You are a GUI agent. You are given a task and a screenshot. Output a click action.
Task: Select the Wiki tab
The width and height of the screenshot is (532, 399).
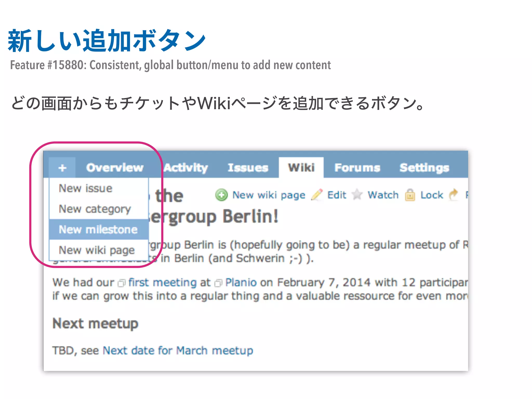(x=301, y=168)
